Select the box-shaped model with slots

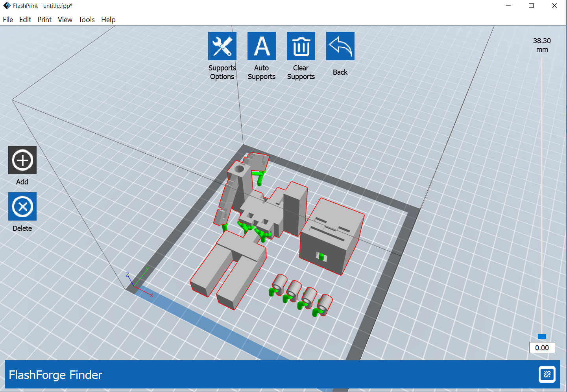tap(331, 236)
